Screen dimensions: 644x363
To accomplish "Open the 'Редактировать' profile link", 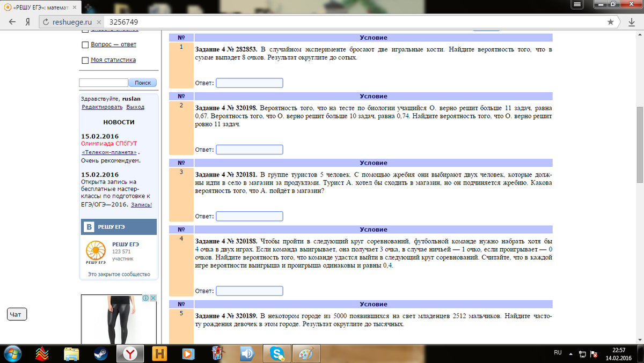I will tap(102, 107).
